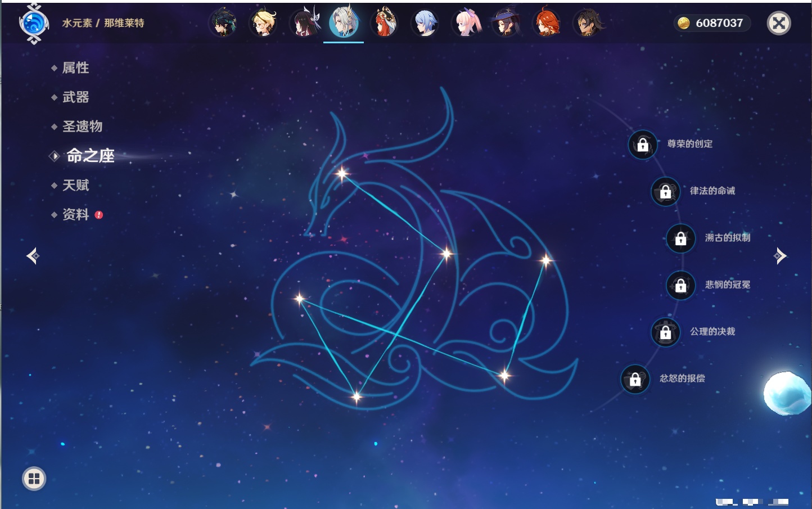Open the 圣遗物 artifacts tab

[x=82, y=127]
